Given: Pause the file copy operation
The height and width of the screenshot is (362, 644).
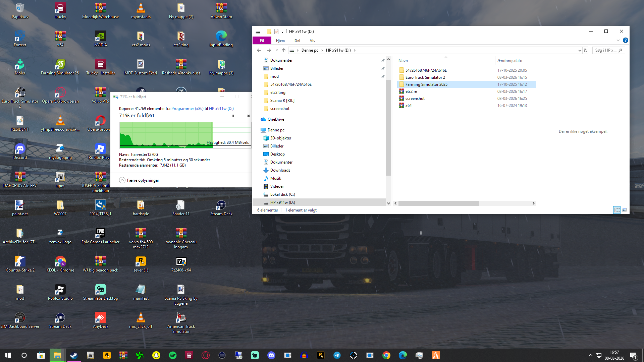Looking at the screenshot, I should pyautogui.click(x=233, y=116).
